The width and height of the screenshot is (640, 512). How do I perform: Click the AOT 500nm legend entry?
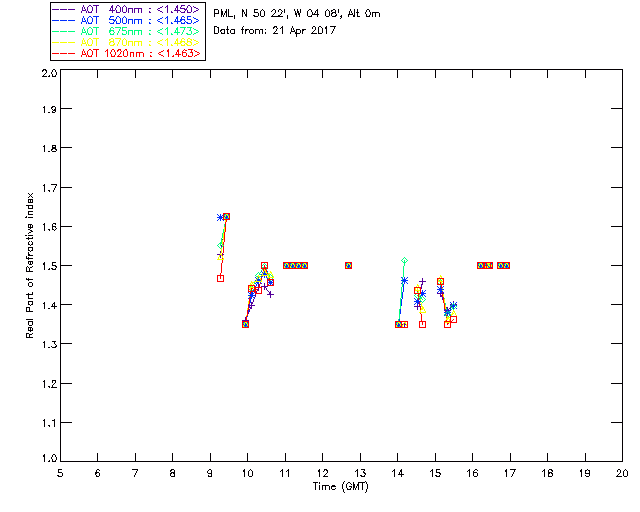coord(126,20)
